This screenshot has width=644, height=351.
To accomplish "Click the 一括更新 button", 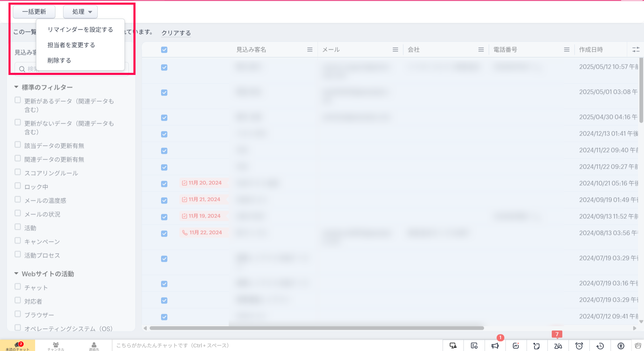I will [x=34, y=12].
